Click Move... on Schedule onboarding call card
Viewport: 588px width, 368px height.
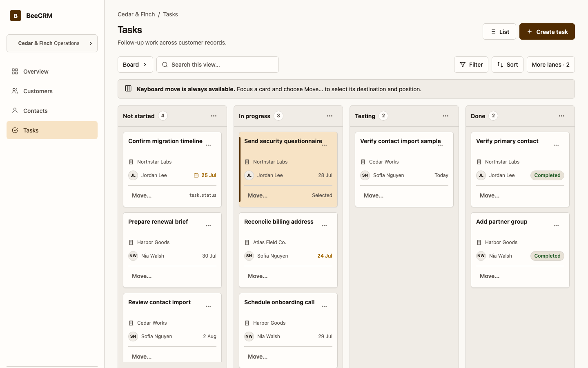(x=258, y=357)
